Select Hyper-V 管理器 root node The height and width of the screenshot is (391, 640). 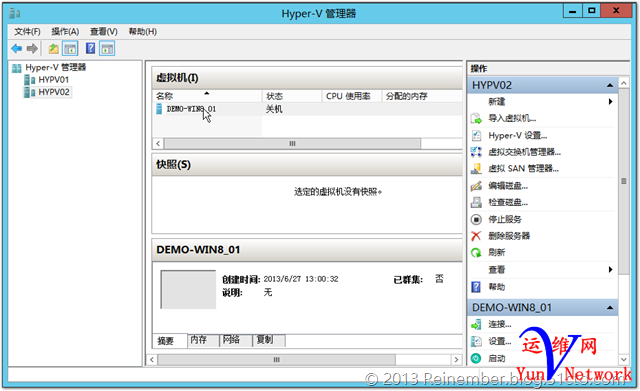click(56, 67)
